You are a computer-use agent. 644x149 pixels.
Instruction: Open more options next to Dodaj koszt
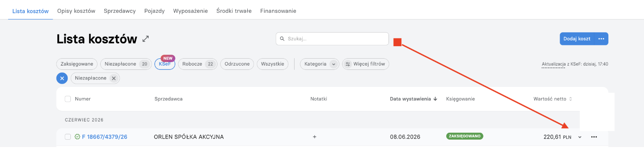tap(601, 39)
